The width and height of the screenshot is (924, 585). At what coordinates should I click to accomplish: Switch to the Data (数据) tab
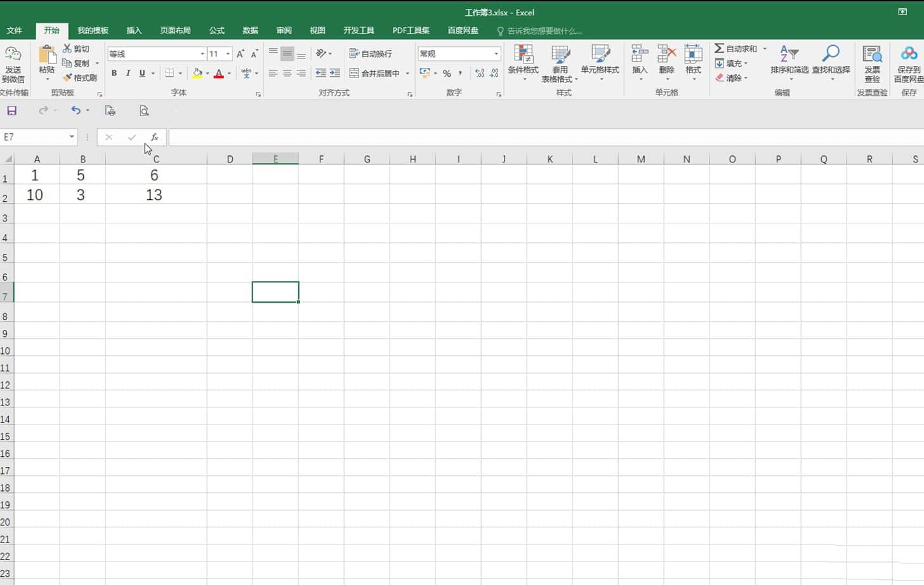pos(251,30)
